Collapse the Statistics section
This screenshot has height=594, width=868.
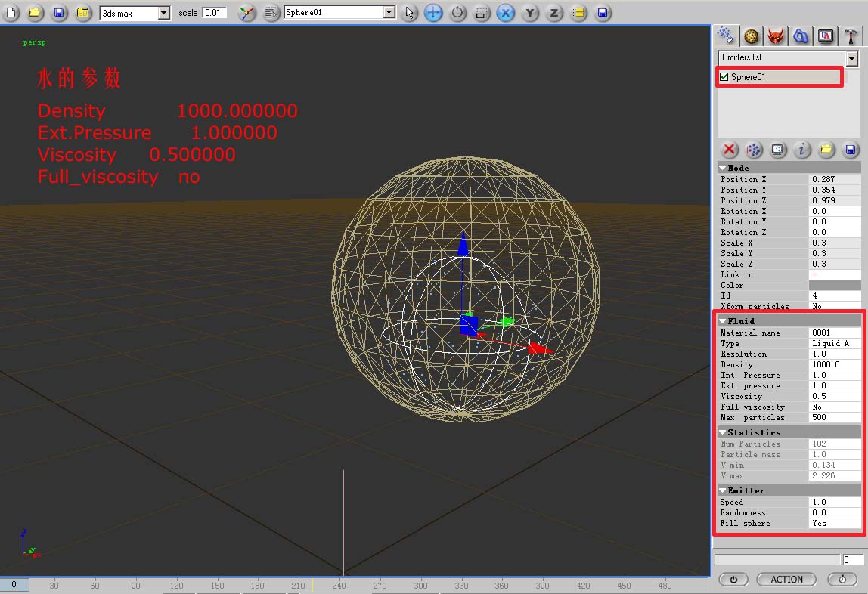pyautogui.click(x=722, y=432)
